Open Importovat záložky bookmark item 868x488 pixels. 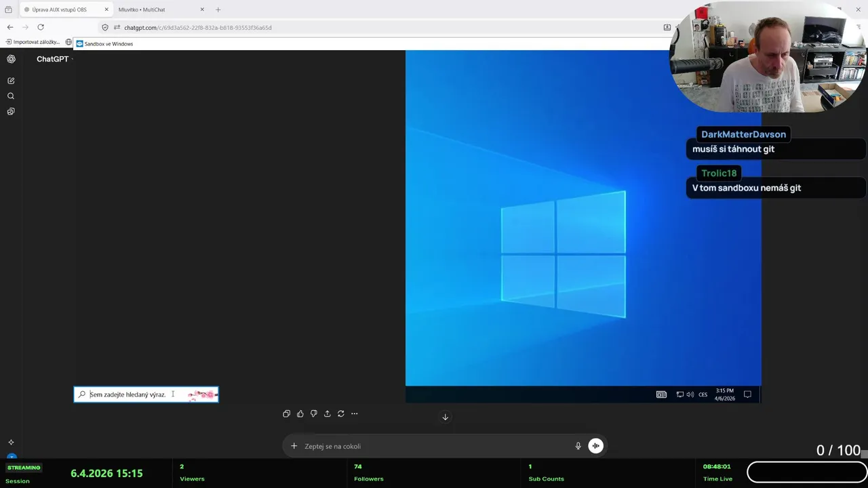(33, 42)
